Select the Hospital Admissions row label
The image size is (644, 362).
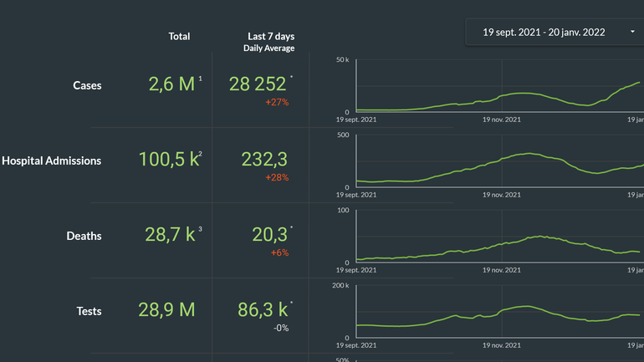[52, 161]
